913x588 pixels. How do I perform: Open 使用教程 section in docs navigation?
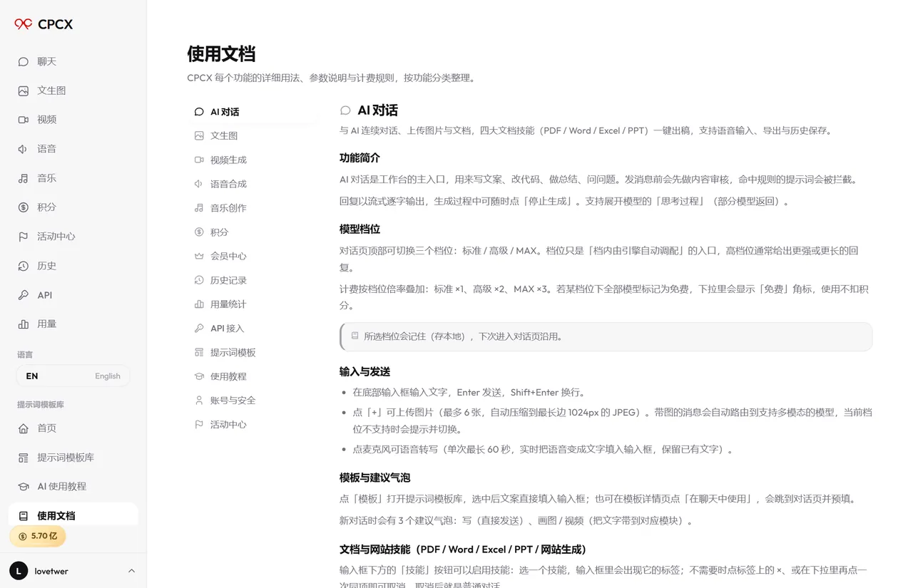253,376
